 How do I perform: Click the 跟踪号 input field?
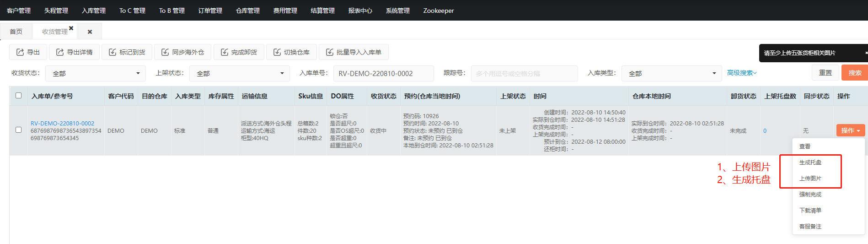525,73
